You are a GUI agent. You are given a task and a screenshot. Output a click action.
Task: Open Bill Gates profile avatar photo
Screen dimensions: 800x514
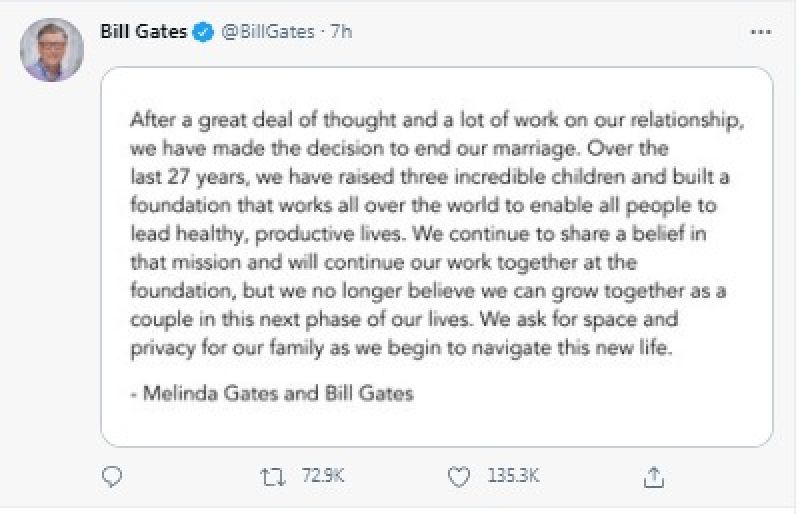pos(52,49)
